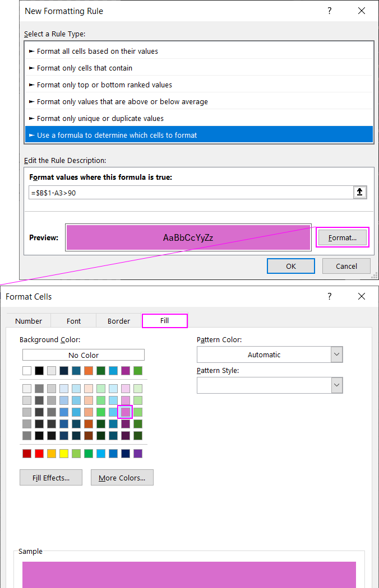Choose No Color for background
The image size is (379, 588).
[84, 355]
